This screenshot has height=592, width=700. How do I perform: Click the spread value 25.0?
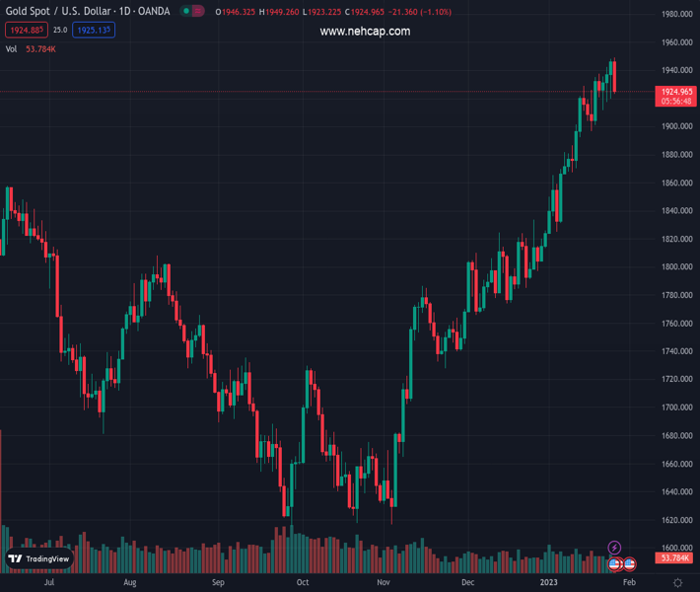(x=60, y=31)
